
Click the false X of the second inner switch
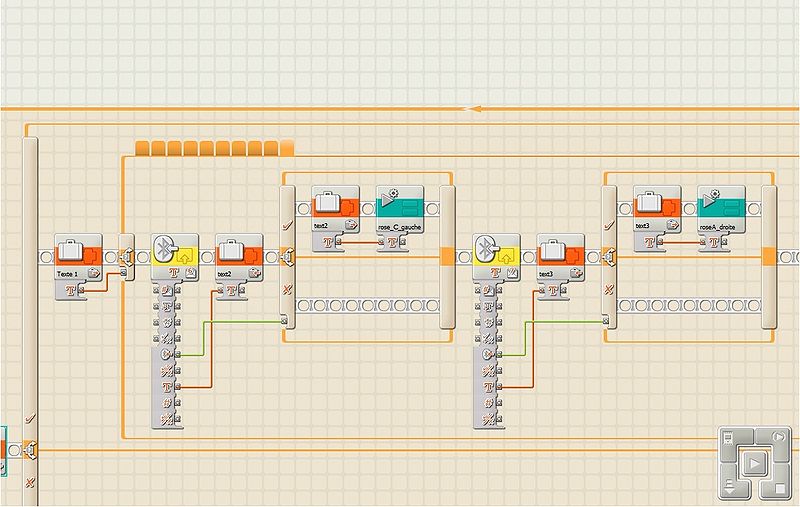tap(608, 290)
